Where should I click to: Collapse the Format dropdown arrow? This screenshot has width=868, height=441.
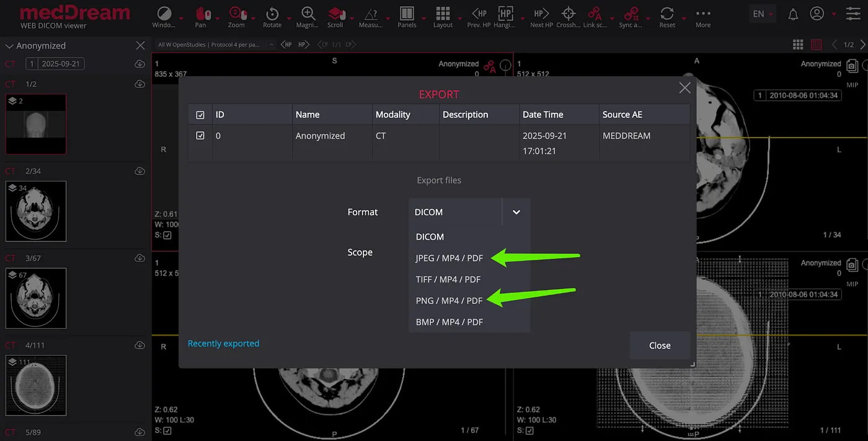click(x=516, y=212)
